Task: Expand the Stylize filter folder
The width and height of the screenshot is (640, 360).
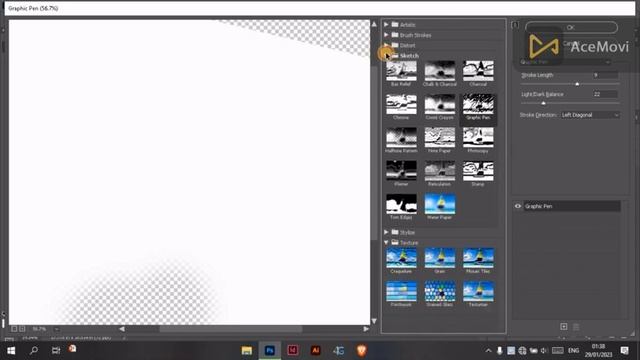Action: pyautogui.click(x=386, y=232)
